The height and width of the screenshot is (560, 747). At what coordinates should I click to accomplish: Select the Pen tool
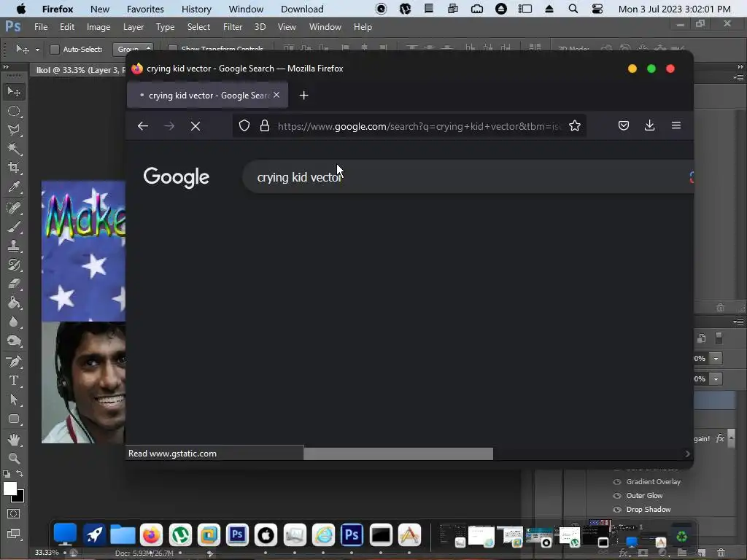click(x=14, y=362)
